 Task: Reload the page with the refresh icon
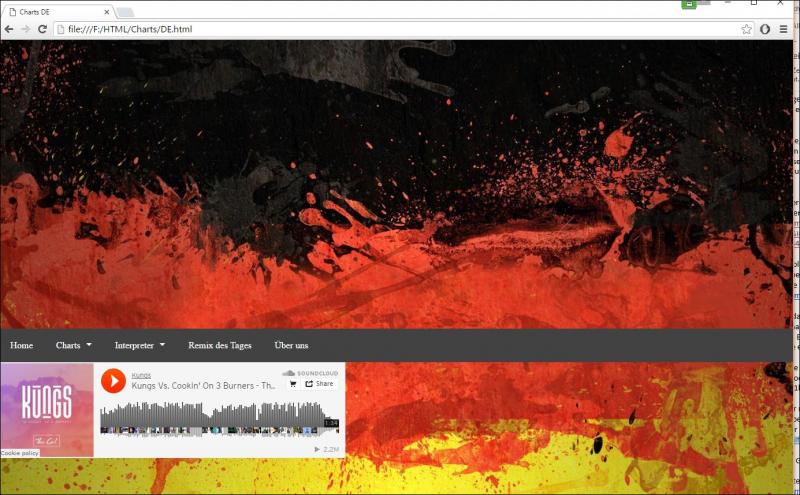(42, 29)
